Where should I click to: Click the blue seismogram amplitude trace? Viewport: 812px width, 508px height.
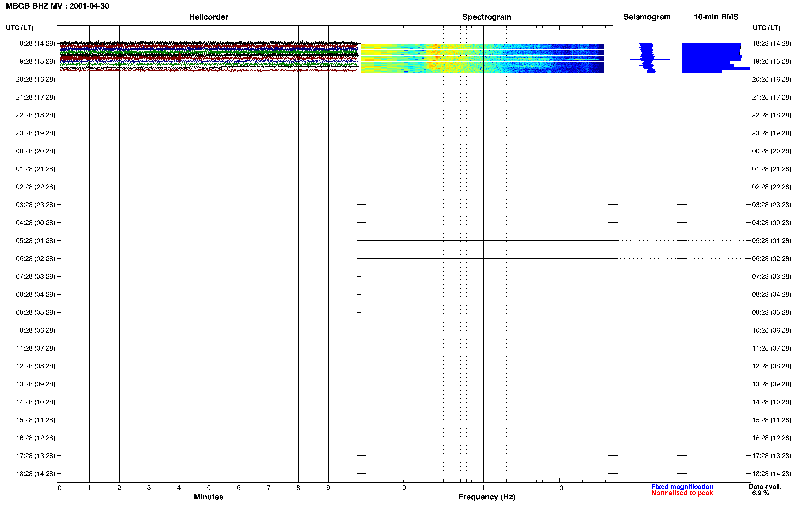click(647, 58)
